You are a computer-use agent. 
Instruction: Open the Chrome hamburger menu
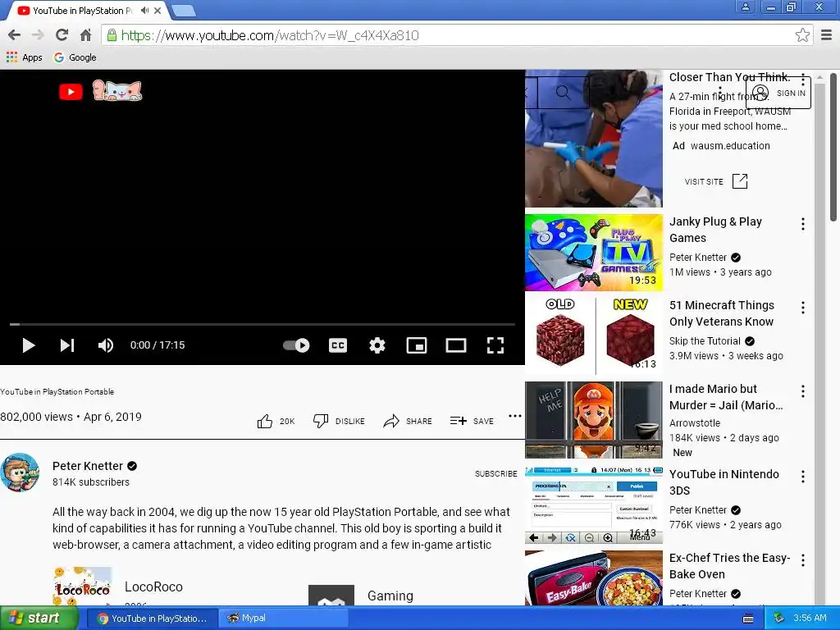point(827,35)
